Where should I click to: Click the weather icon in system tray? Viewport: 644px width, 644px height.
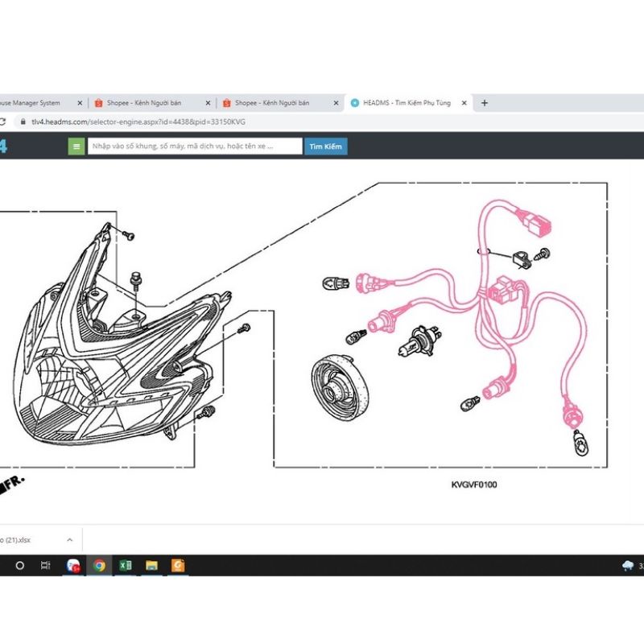pyautogui.click(x=627, y=565)
